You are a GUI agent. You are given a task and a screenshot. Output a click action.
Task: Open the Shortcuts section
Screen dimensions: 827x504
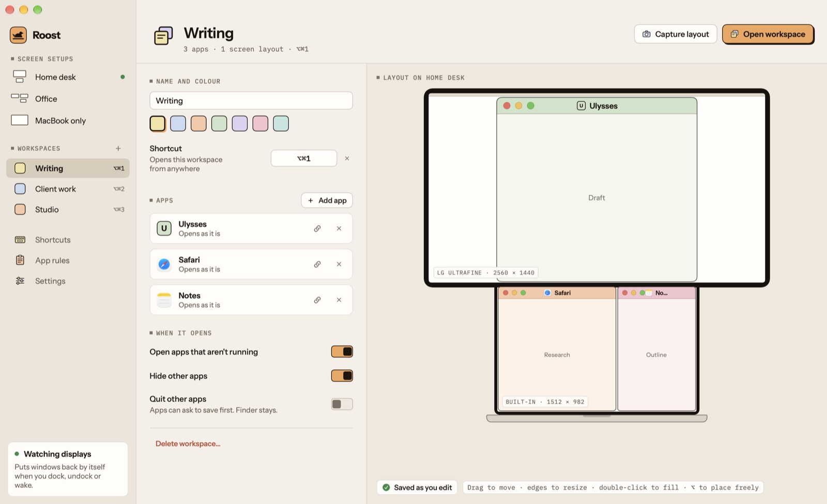point(68,240)
